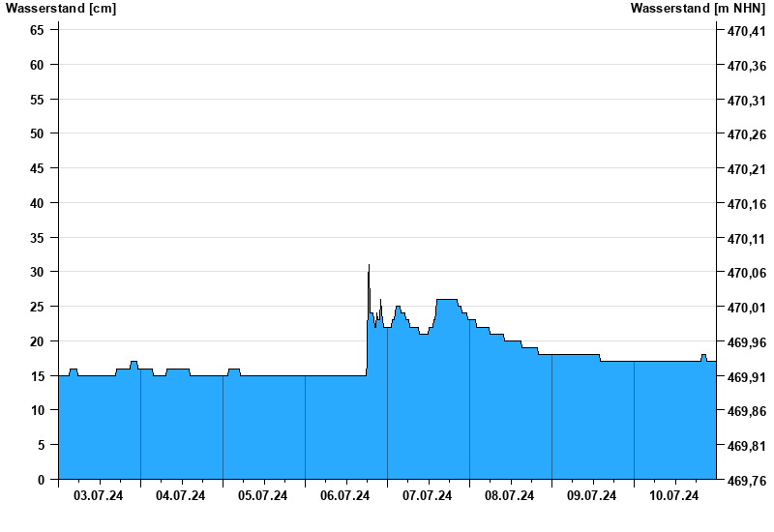Click the 470,06 m NHN label
This screenshot has width=774, height=532.
[746, 273]
